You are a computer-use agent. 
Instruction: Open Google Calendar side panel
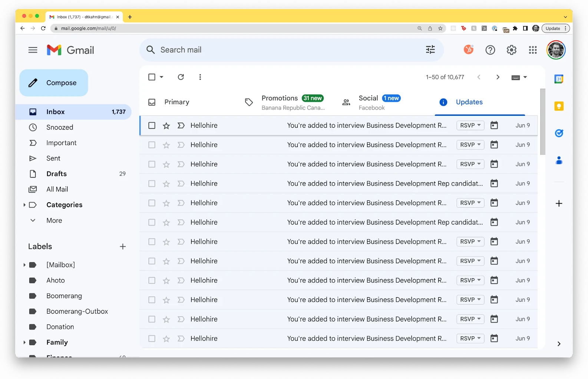pyautogui.click(x=559, y=79)
